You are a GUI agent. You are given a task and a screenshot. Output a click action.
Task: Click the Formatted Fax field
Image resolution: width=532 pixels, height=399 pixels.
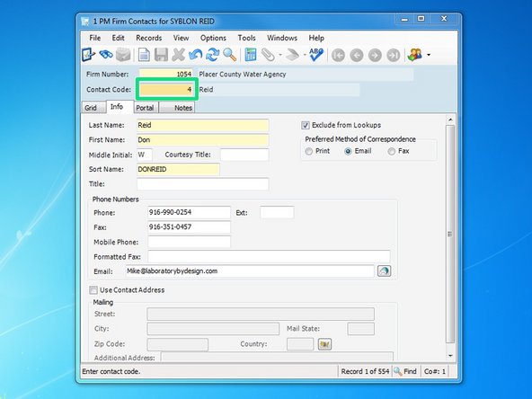click(269, 256)
